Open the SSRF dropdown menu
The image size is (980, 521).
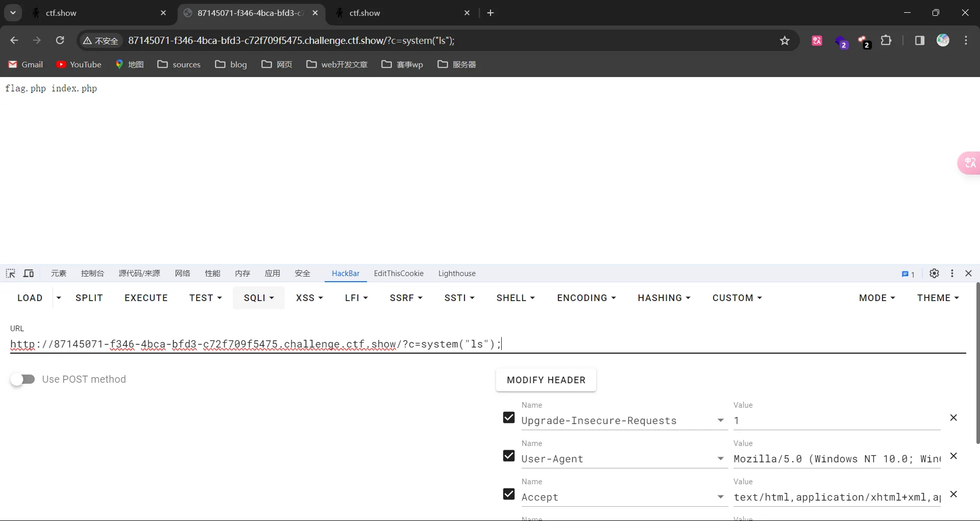pyautogui.click(x=406, y=298)
